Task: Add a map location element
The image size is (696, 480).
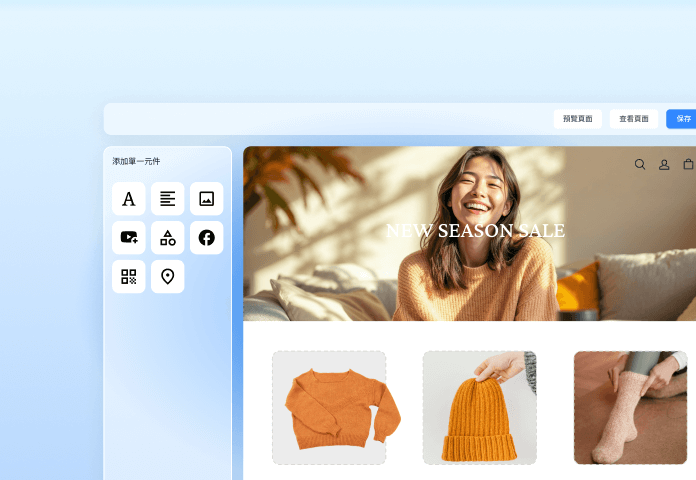Action: 167,276
